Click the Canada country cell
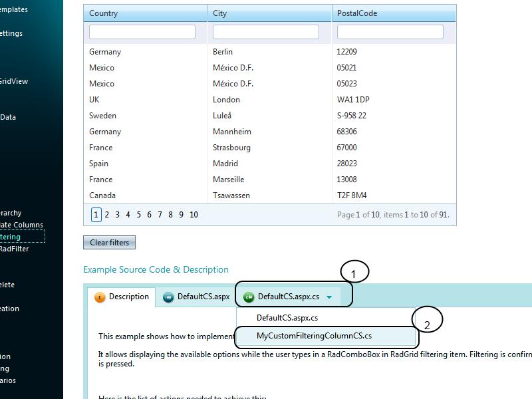Image resolution: width=532 pixels, height=399 pixels. pos(102,196)
